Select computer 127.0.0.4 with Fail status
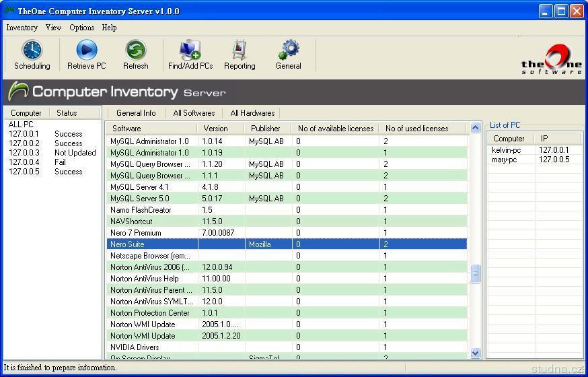 pyautogui.click(x=24, y=162)
